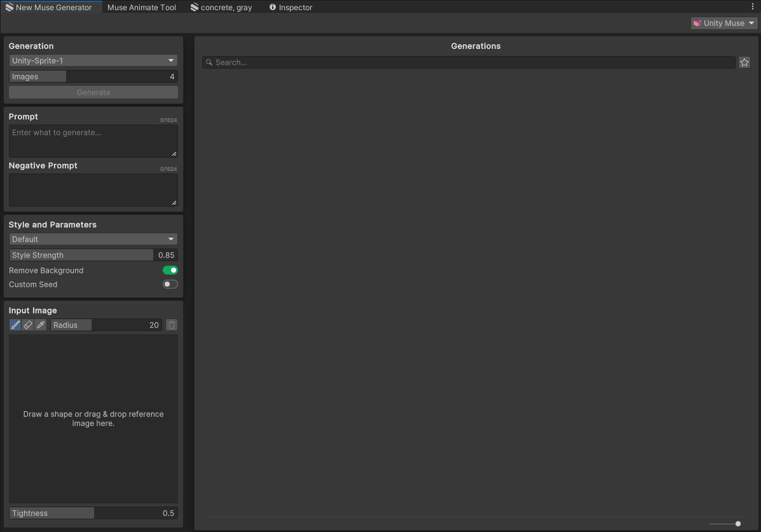The width and height of the screenshot is (761, 532).
Task: Open the Default style dropdown
Action: (93, 239)
